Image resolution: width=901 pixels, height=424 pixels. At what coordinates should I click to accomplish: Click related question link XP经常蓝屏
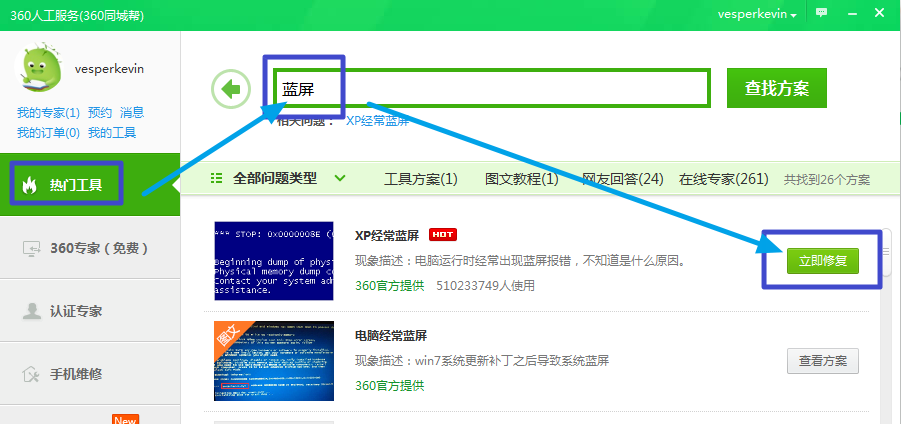tap(378, 121)
